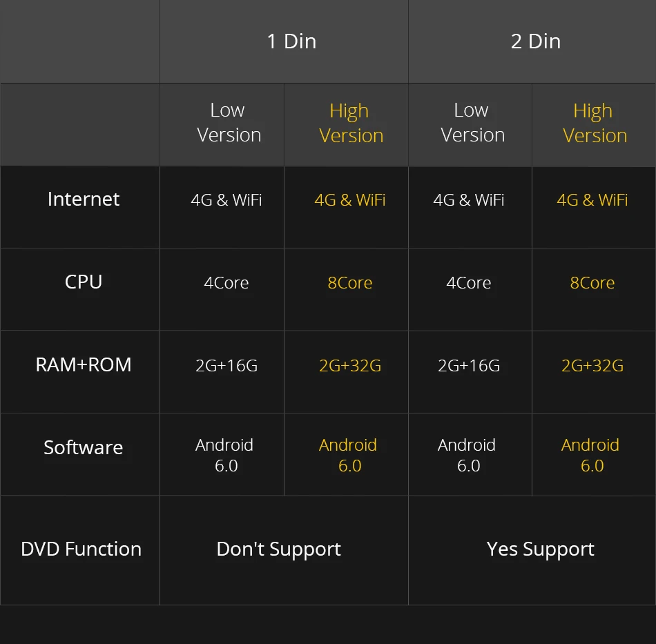
Task: Click the Internet row label
Action: tap(84, 199)
